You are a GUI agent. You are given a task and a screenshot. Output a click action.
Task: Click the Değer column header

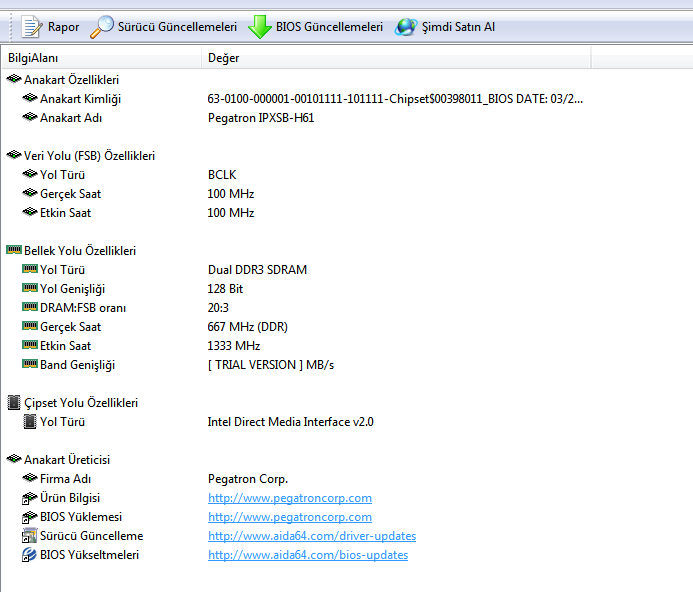point(396,58)
